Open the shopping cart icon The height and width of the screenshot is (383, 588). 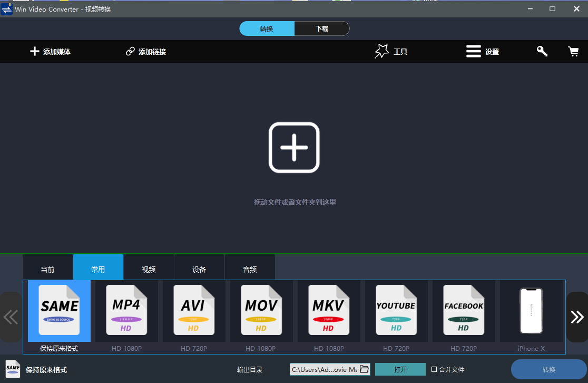573,52
